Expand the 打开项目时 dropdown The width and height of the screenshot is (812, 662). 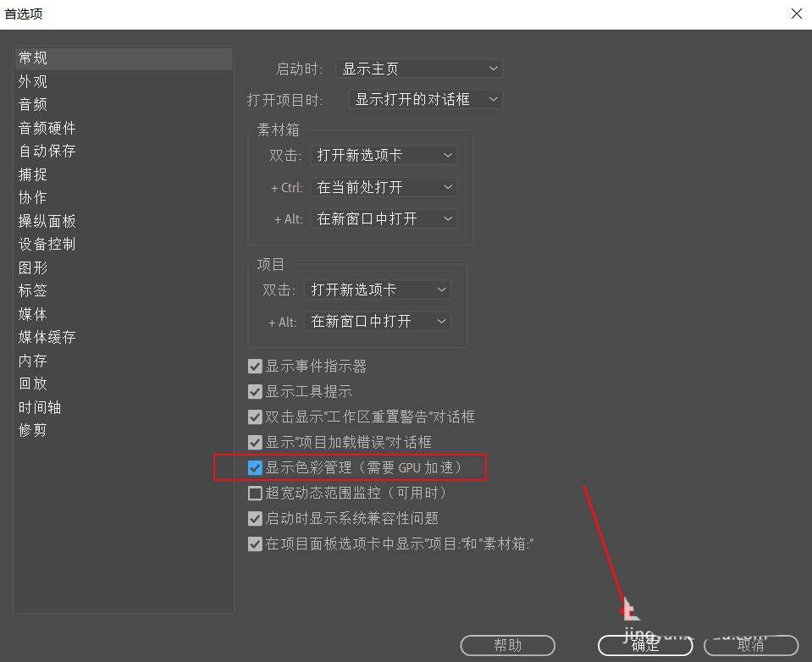coord(425,99)
